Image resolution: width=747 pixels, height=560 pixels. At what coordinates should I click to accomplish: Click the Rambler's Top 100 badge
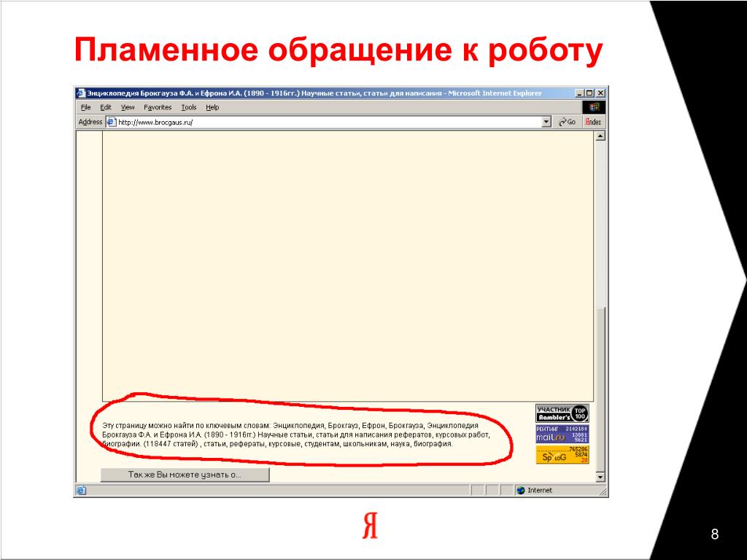(x=562, y=413)
